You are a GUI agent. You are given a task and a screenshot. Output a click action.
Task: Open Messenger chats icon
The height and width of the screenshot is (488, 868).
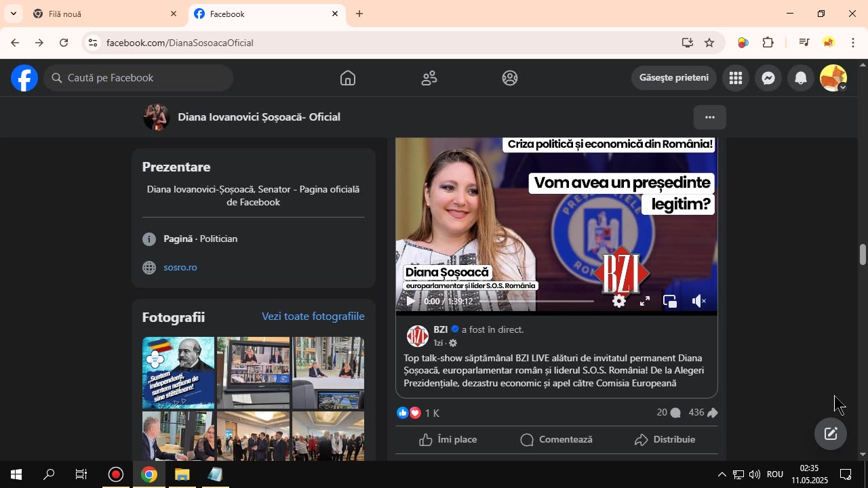[x=768, y=78]
